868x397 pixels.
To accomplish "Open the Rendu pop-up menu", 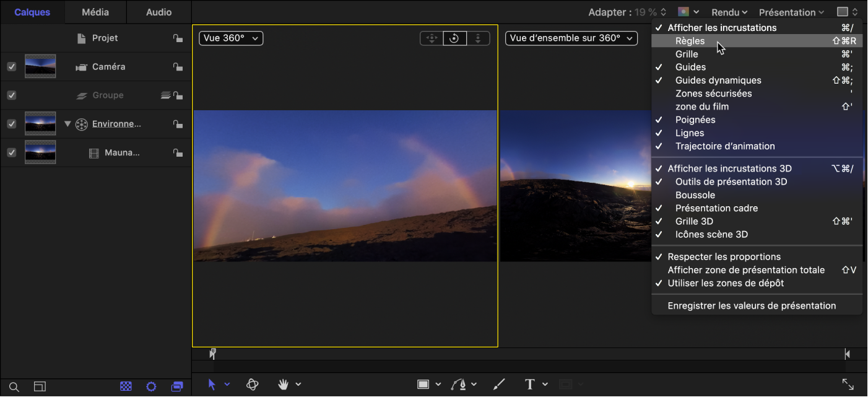I will tap(729, 12).
